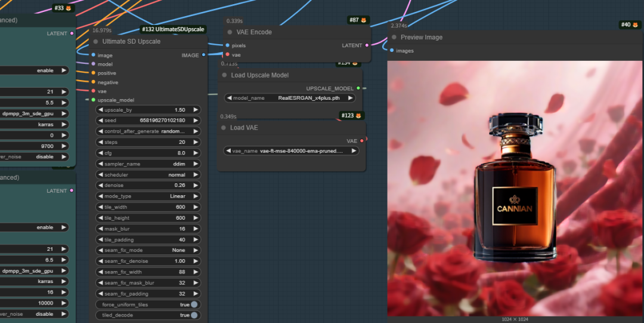This screenshot has height=323, width=644.
Task: Click the seed value field
Action: coord(148,121)
